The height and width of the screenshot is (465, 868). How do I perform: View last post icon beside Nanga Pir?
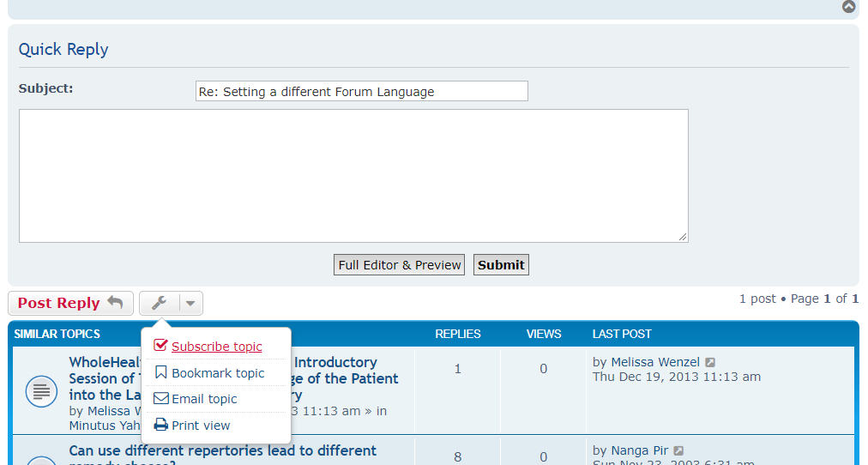(x=678, y=451)
